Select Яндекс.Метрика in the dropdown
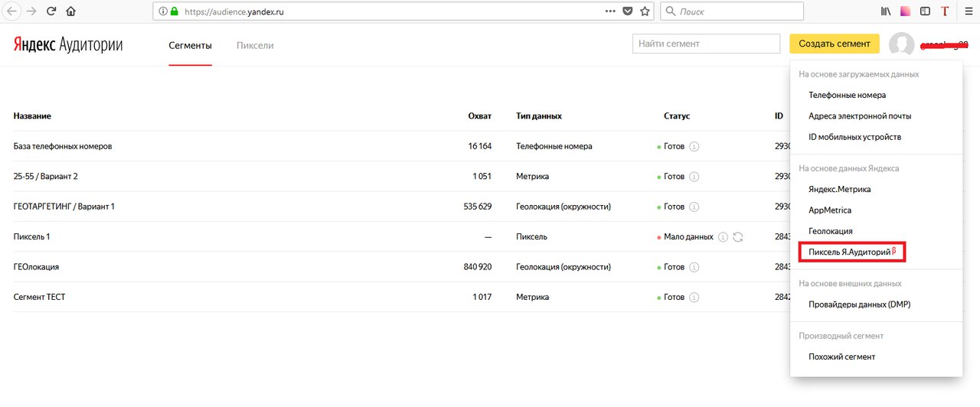Viewport: 980px width, 407px height. [x=839, y=189]
